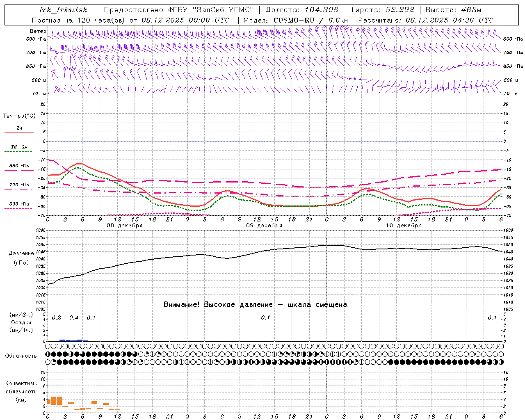Click the Irk_Irkutsk station title
The image size is (525, 420).
(63, 10)
